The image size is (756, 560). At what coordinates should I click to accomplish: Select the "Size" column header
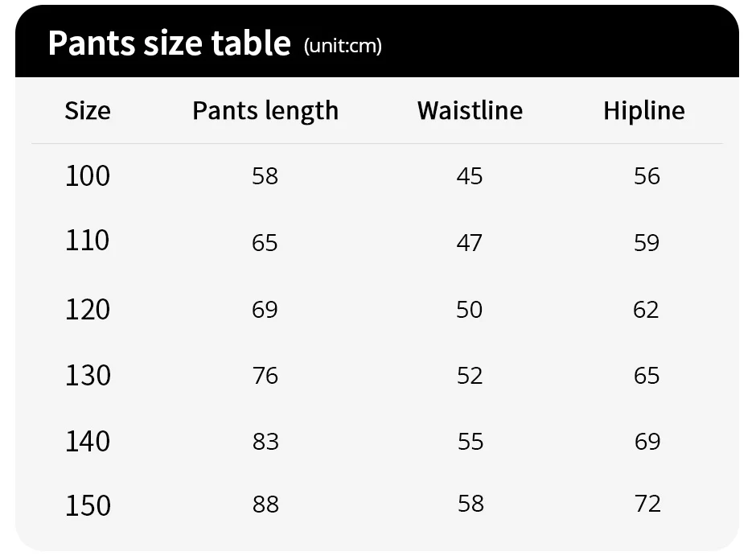[88, 110]
